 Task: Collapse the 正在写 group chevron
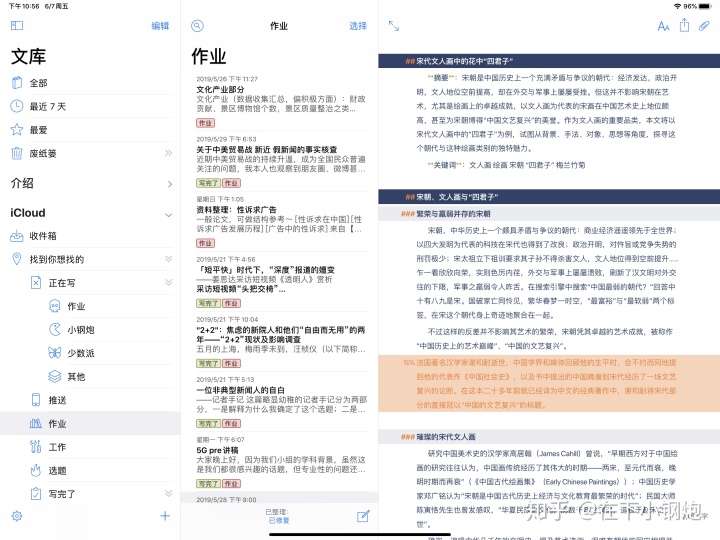pyautogui.click(x=168, y=282)
